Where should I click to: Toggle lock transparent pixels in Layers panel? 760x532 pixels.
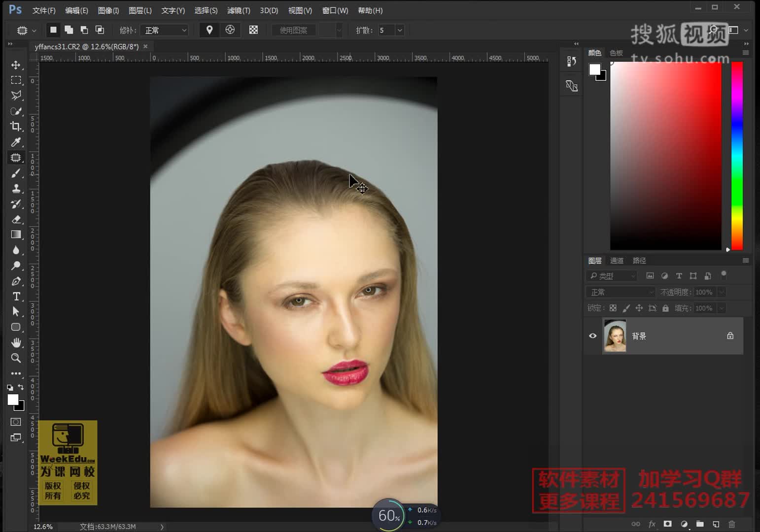(x=613, y=308)
